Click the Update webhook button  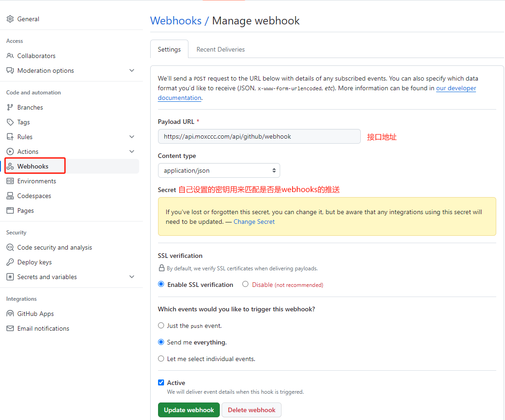pyautogui.click(x=189, y=410)
